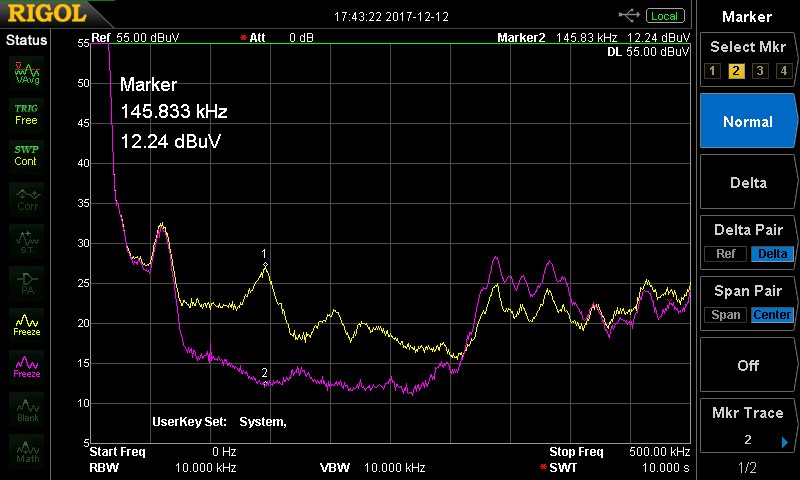Set Span Pair to Span
The width and height of the screenshot is (800, 480).
tap(726, 315)
